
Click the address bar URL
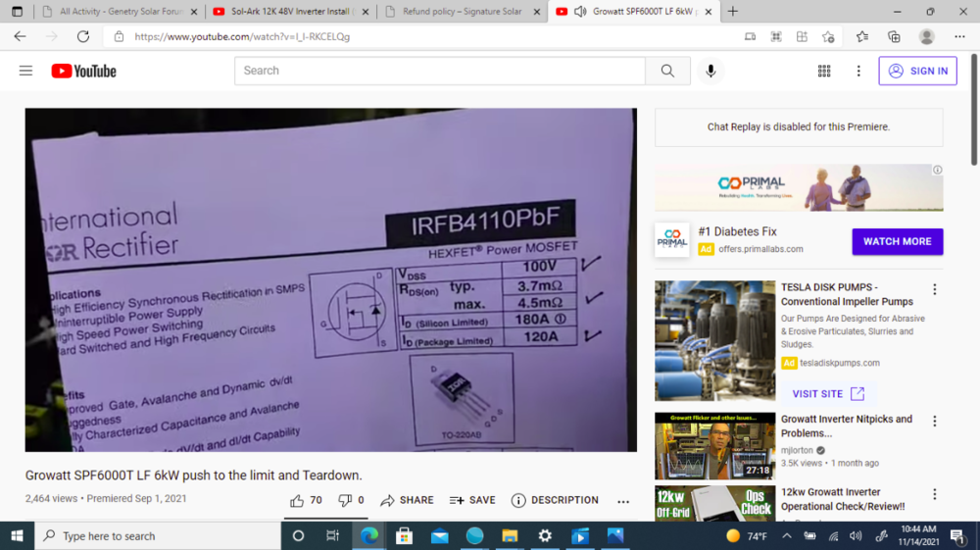click(242, 37)
